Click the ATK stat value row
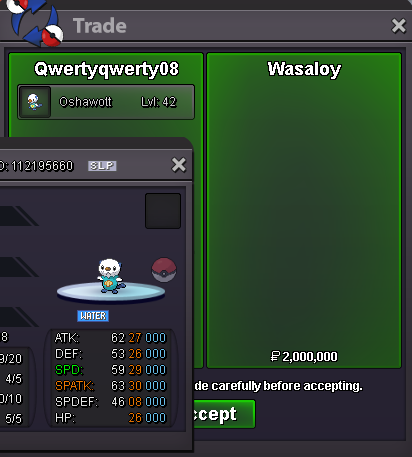The height and width of the screenshot is (457, 412). (x=110, y=338)
